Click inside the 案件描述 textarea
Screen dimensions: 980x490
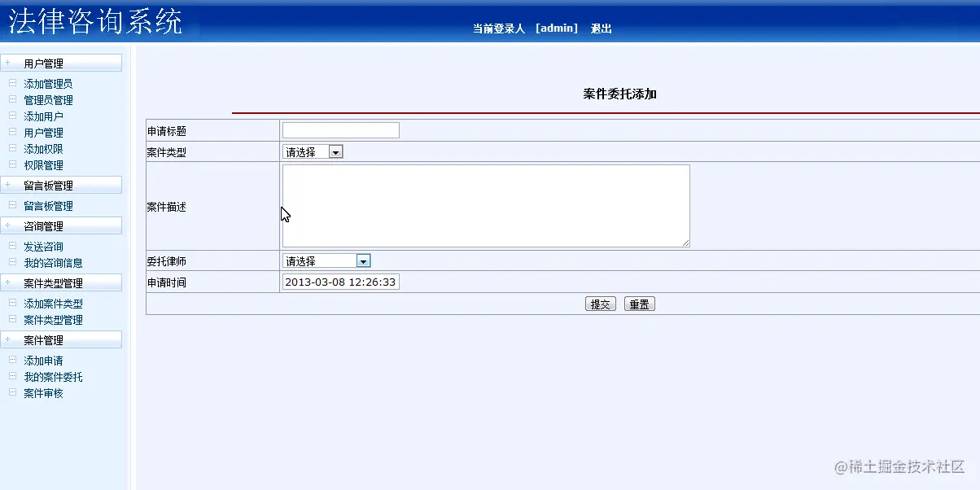coord(485,203)
